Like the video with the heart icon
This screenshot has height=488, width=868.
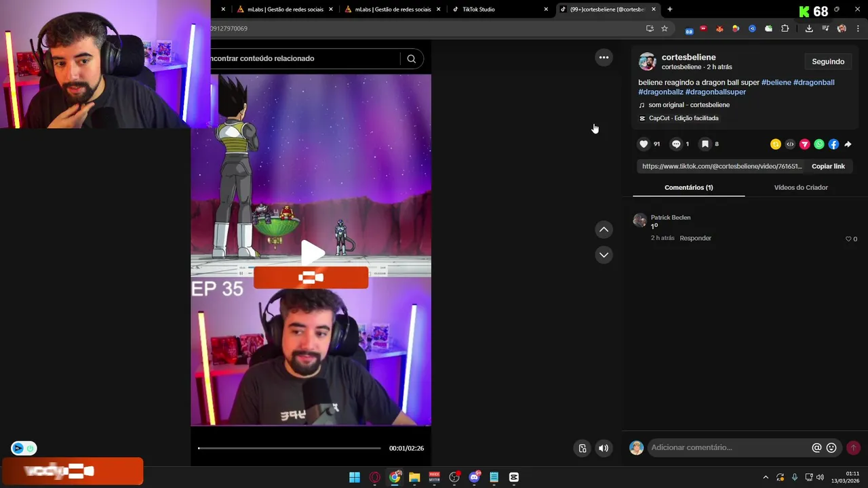tap(644, 144)
